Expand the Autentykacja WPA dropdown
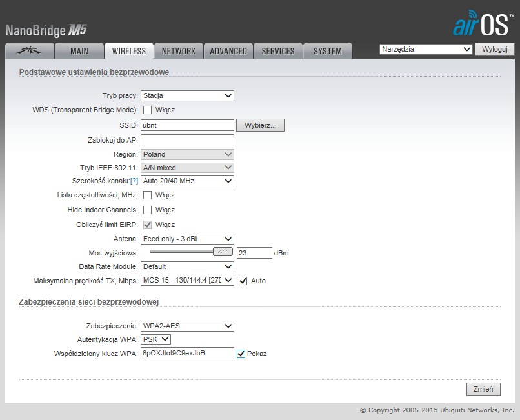 [156, 339]
